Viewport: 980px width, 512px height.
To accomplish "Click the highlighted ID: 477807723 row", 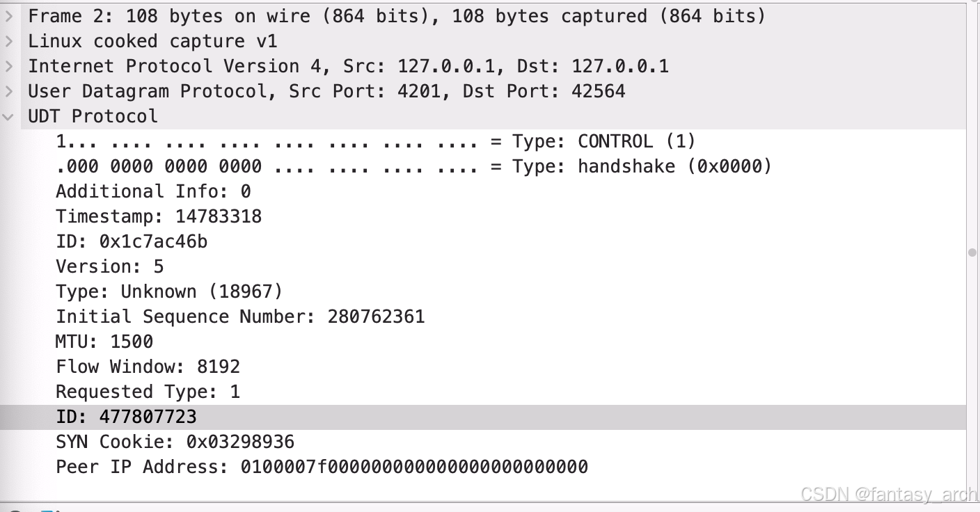I will pos(127,416).
